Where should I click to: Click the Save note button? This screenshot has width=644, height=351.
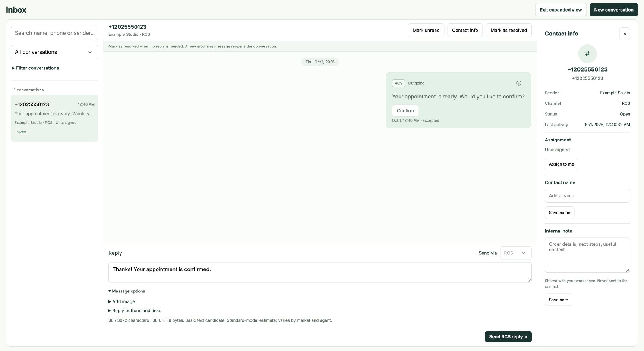[x=558, y=300]
